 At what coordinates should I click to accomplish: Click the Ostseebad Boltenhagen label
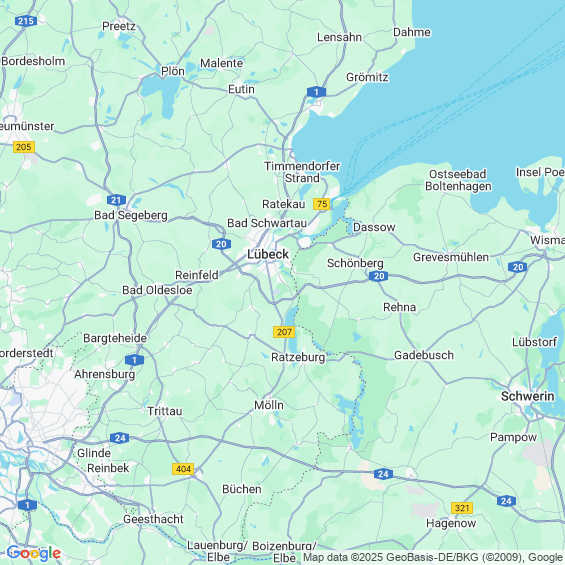458,180
